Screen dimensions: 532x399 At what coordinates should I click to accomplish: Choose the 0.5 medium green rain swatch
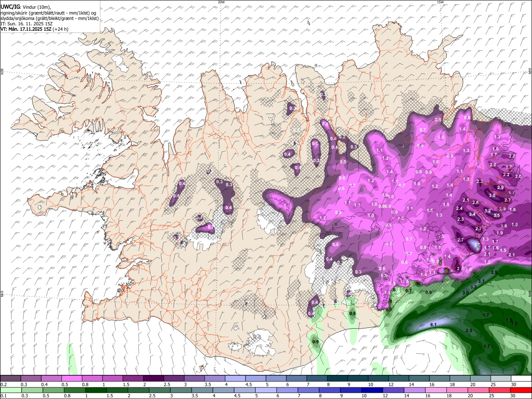pyautogui.click(x=53, y=390)
